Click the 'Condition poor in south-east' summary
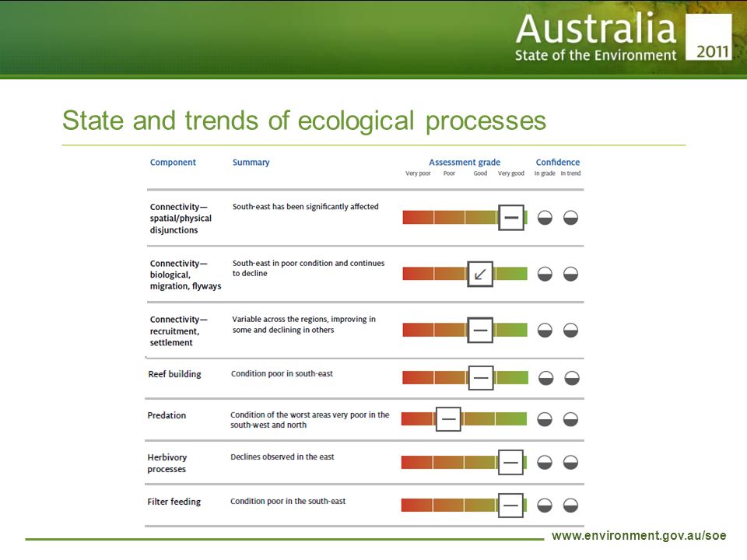This screenshot has height=560, width=747. point(282,374)
